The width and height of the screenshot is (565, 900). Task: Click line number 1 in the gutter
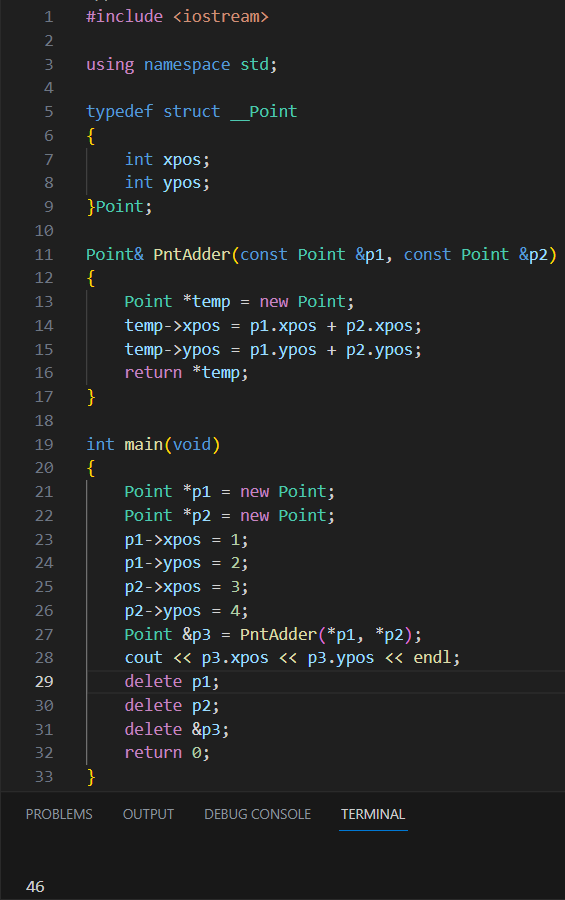[x=49, y=17]
